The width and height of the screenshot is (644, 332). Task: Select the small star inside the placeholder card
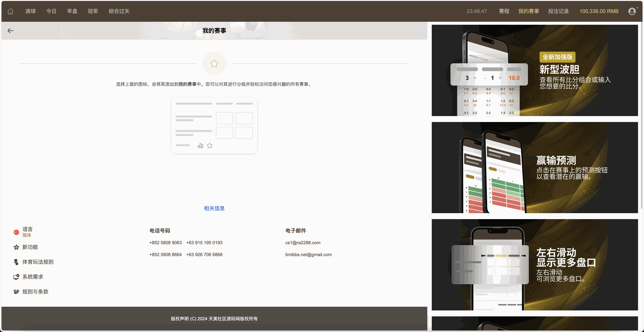coord(210,145)
